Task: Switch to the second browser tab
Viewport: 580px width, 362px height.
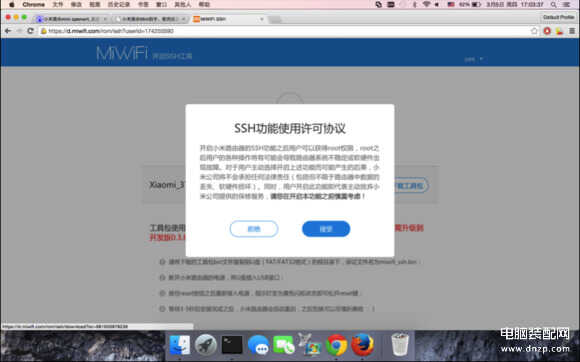Action: 150,19
